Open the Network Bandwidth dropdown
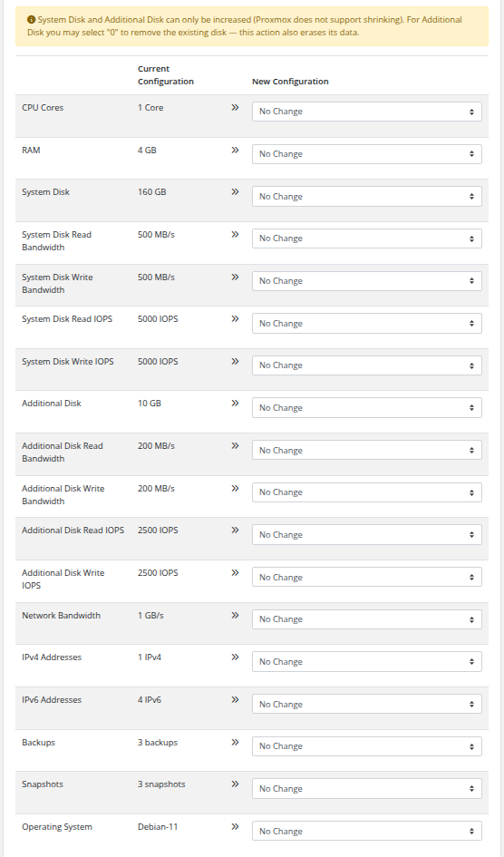Image resolution: width=504 pixels, height=857 pixels. (366, 619)
